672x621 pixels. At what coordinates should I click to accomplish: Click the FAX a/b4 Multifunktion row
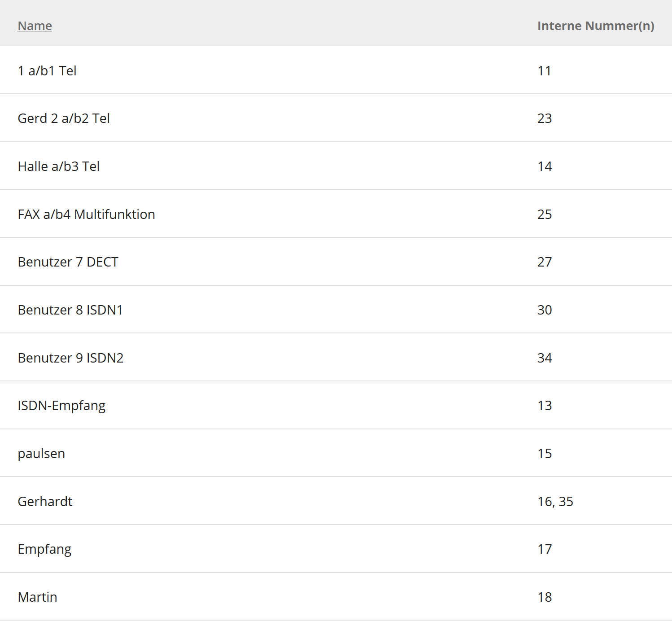coord(87,214)
